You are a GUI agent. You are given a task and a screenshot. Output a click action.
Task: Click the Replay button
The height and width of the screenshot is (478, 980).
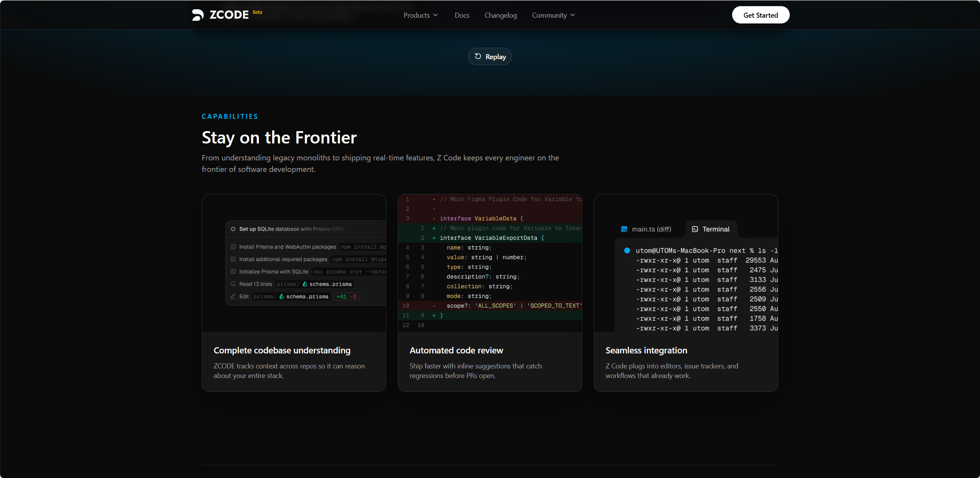(x=490, y=57)
